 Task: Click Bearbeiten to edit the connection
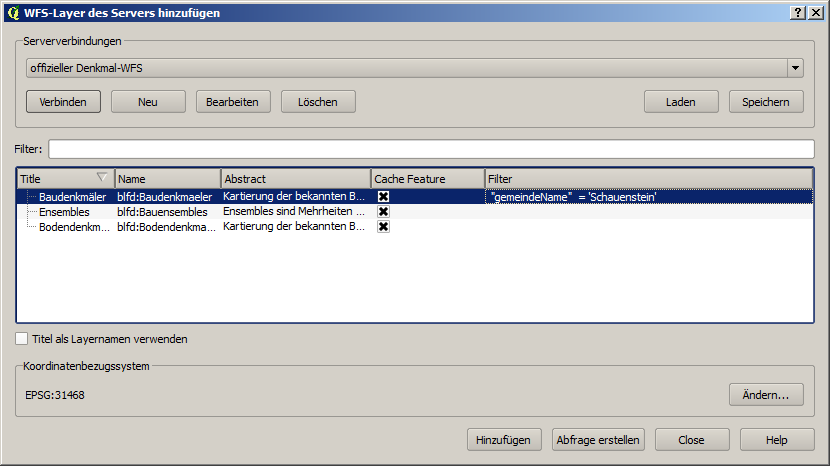pos(233,101)
